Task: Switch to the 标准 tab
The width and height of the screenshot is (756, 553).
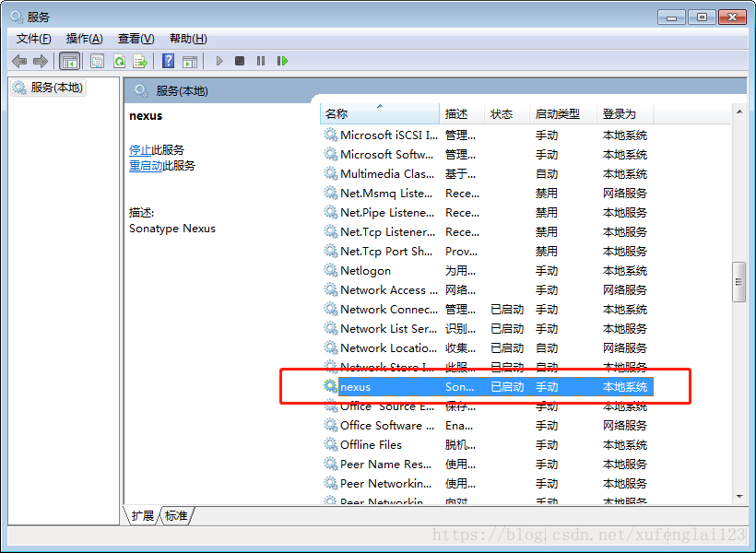Action: click(176, 515)
